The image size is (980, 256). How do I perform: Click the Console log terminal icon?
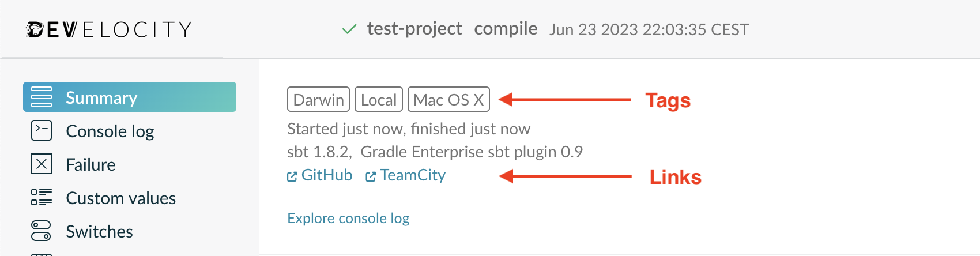tap(42, 130)
